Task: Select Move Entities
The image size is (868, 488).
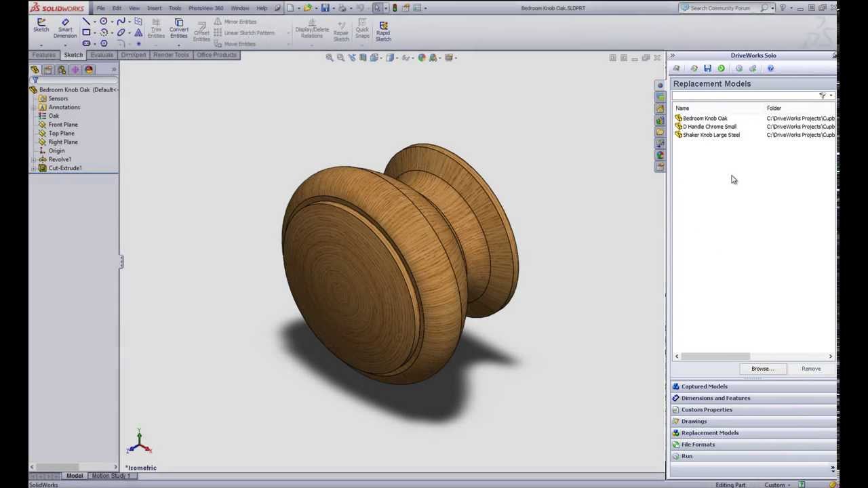Action: pos(234,44)
